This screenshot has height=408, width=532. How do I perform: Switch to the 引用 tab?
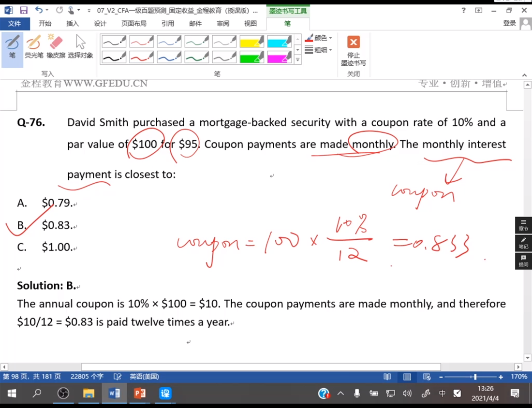point(168,23)
